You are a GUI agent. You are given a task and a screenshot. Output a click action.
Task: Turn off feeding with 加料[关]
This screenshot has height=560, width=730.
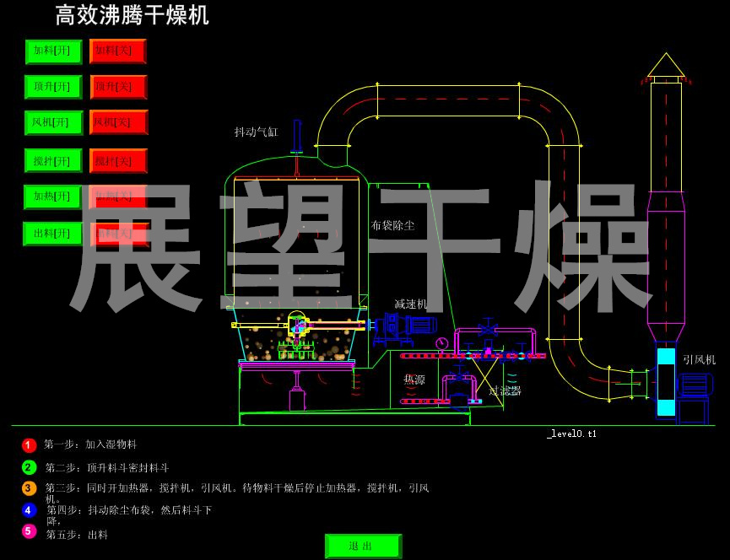(118, 51)
